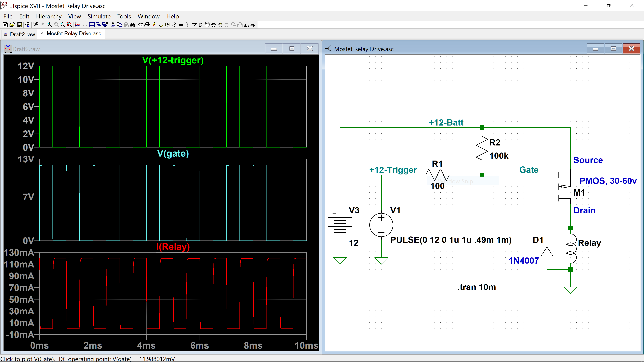Click the +12-Trigger net label
The height and width of the screenshot is (362, 644).
[x=393, y=170]
